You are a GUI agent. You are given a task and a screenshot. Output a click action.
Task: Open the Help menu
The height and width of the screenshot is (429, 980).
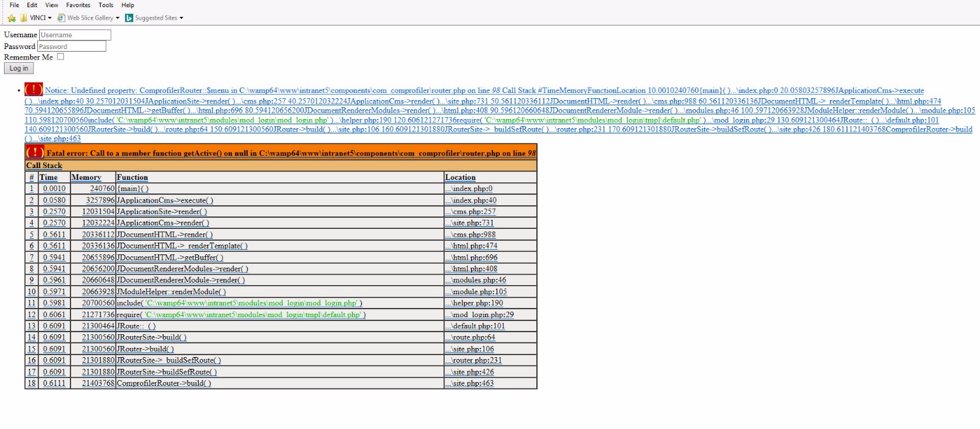pyautogui.click(x=128, y=5)
